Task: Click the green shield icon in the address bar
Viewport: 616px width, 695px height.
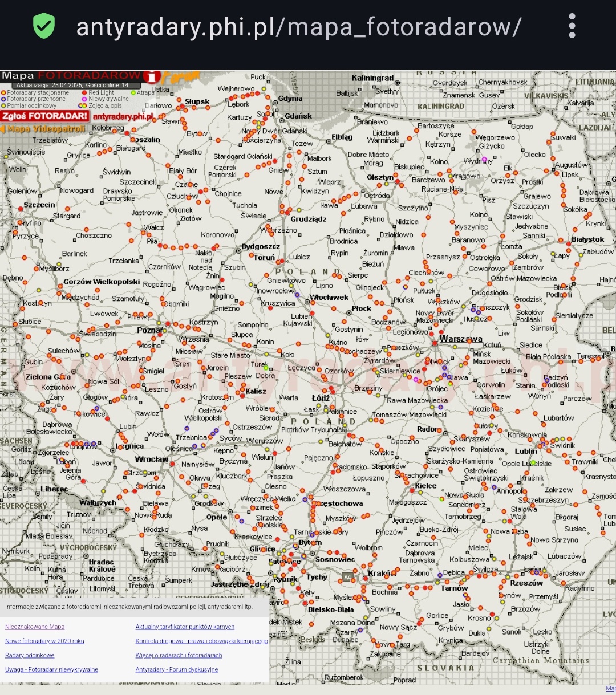Action: point(44,26)
